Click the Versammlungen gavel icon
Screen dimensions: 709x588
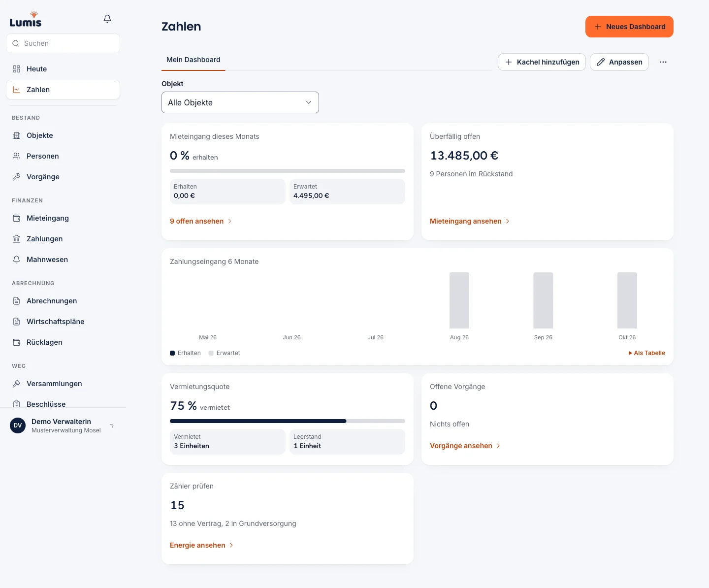coord(17,384)
